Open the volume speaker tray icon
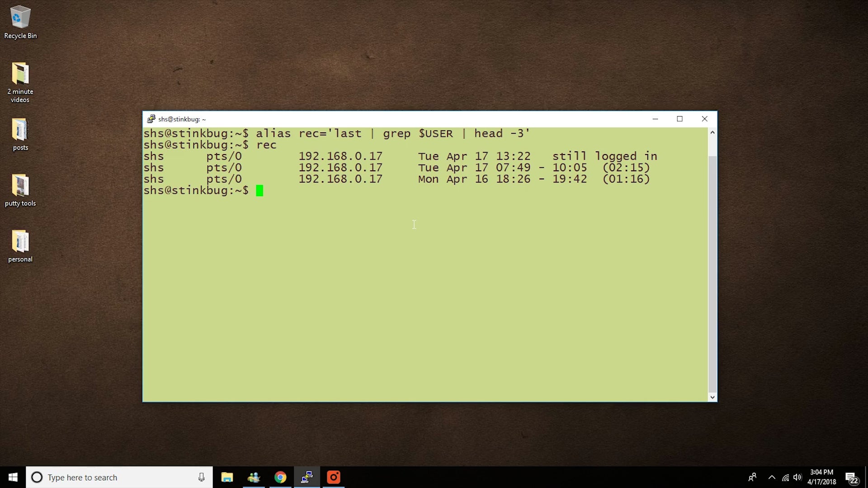The image size is (868, 488). tap(797, 477)
